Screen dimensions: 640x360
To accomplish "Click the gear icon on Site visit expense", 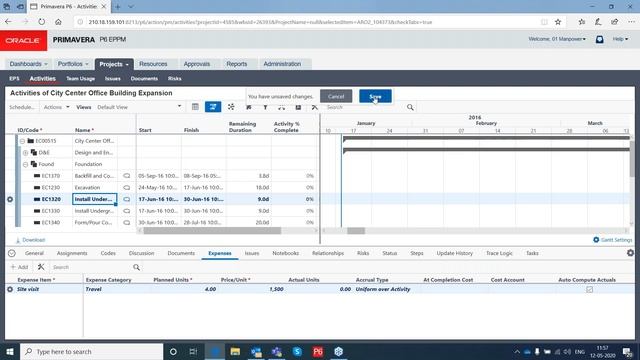I will [x=10, y=289].
